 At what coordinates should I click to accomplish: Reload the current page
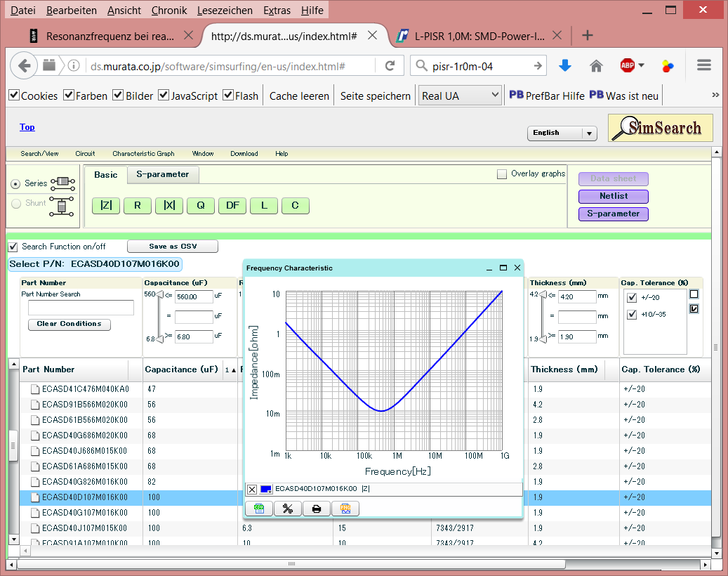[x=390, y=66]
